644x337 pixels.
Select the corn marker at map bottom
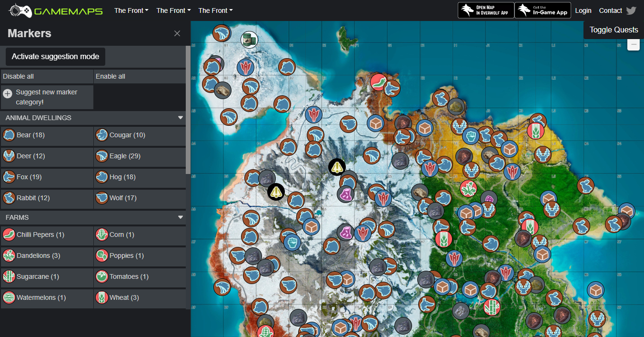point(265,332)
